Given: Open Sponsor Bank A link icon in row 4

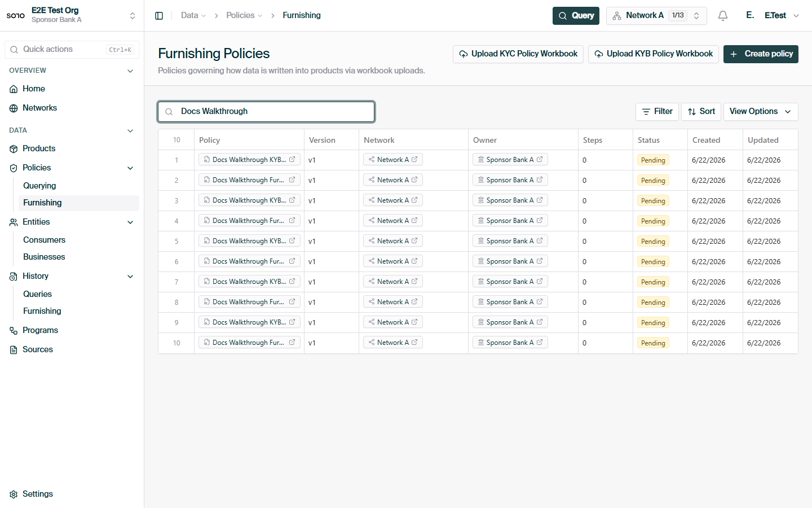Looking at the screenshot, I should coord(540,221).
